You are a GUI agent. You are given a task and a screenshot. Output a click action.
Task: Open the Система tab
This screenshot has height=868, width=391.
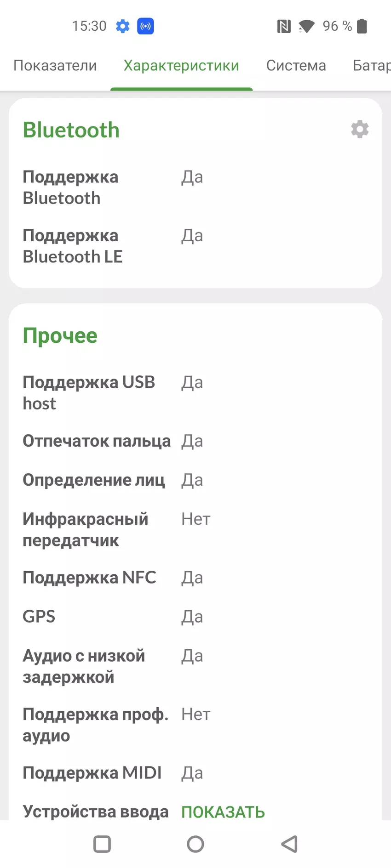pyautogui.click(x=296, y=66)
